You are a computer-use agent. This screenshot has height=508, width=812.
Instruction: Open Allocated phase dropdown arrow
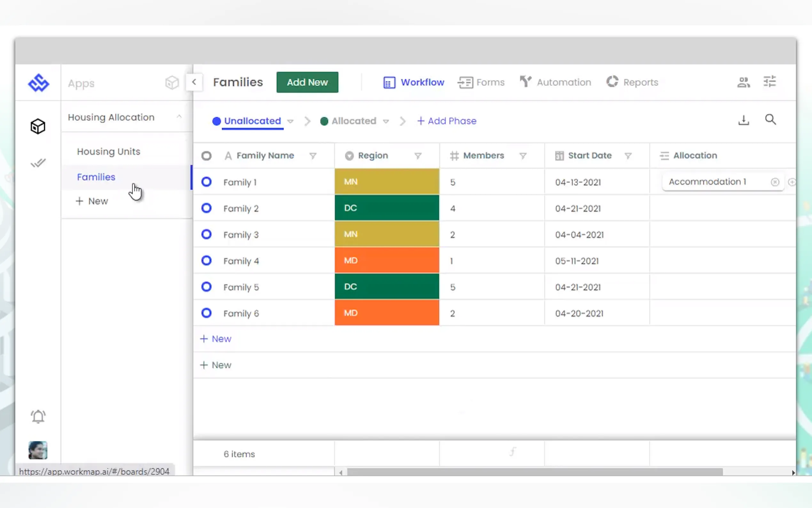(x=386, y=121)
